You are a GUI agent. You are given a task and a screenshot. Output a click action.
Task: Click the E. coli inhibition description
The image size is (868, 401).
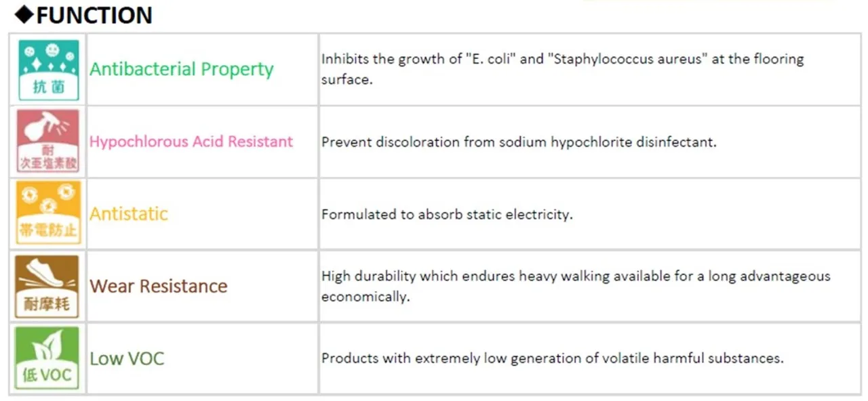click(561, 68)
